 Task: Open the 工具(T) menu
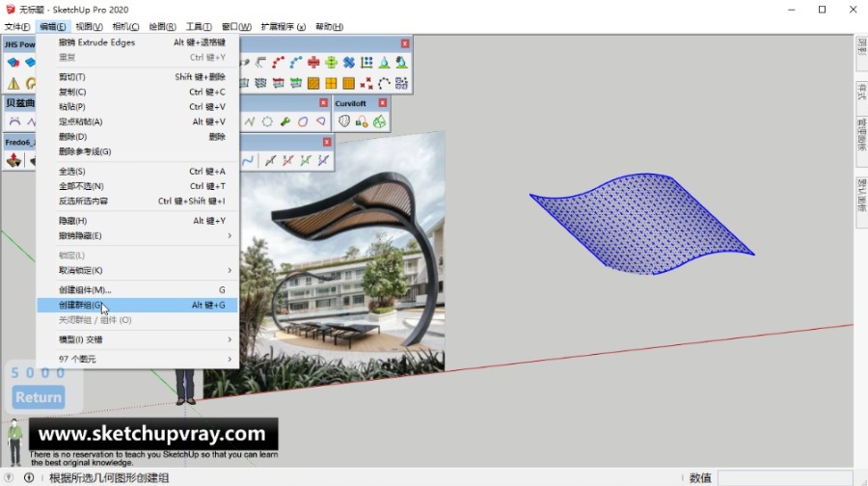point(199,27)
